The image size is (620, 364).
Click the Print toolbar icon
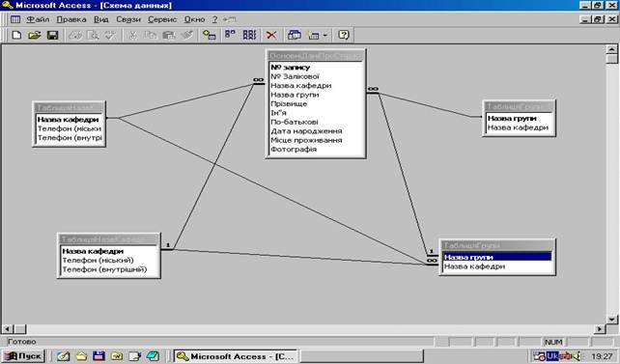point(75,35)
